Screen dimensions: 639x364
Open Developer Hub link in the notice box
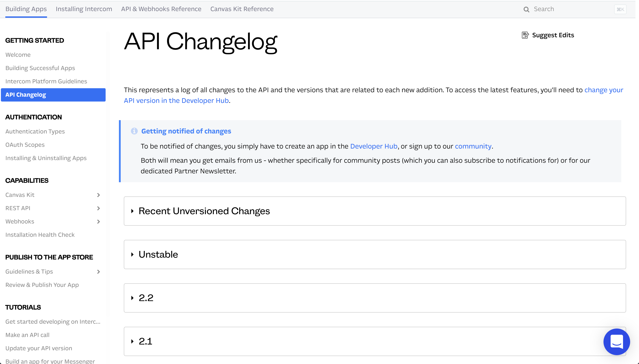[374, 146]
